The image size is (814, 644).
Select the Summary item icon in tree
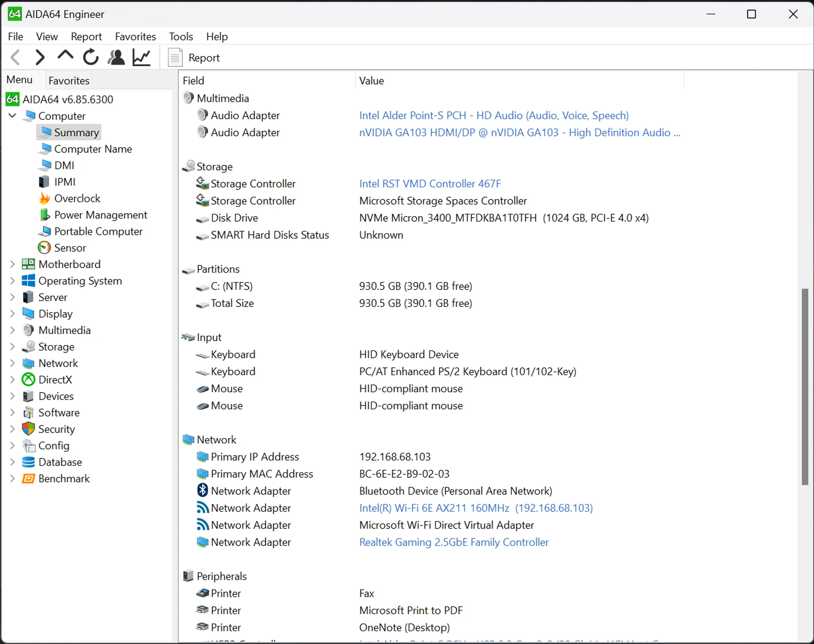point(46,132)
